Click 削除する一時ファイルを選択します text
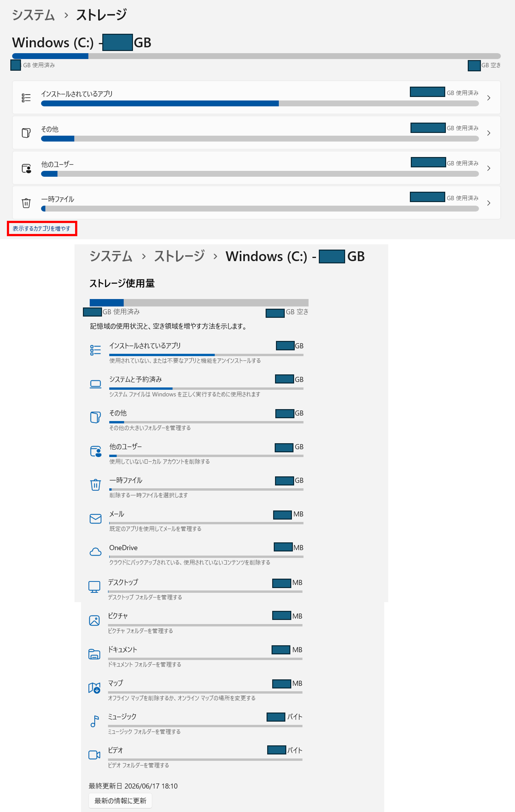515x812 pixels. pos(148,495)
